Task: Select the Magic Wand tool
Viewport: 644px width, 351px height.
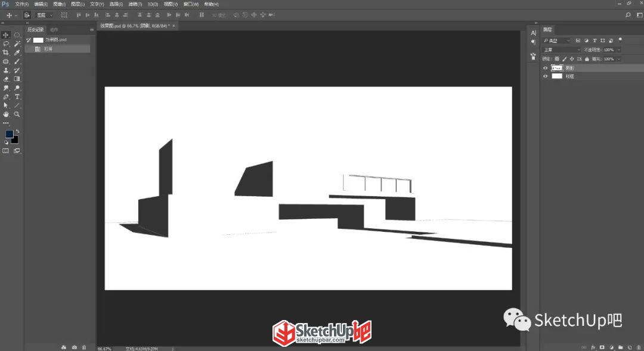Action: click(17, 44)
